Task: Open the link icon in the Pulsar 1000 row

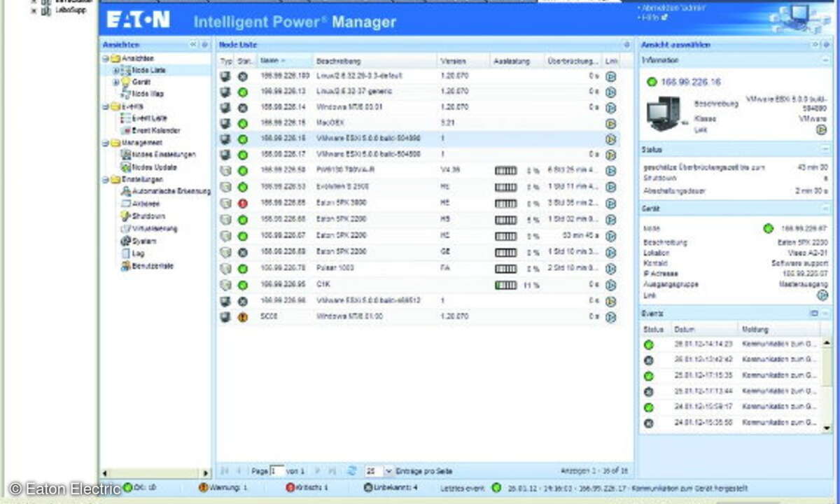Action: pyautogui.click(x=610, y=268)
